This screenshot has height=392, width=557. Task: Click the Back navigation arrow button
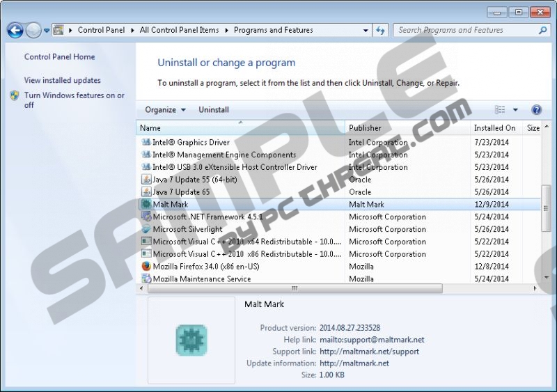15,30
